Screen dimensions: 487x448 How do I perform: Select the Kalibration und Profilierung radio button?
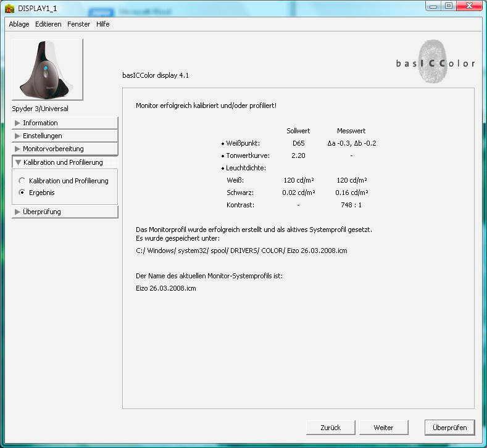coord(22,181)
